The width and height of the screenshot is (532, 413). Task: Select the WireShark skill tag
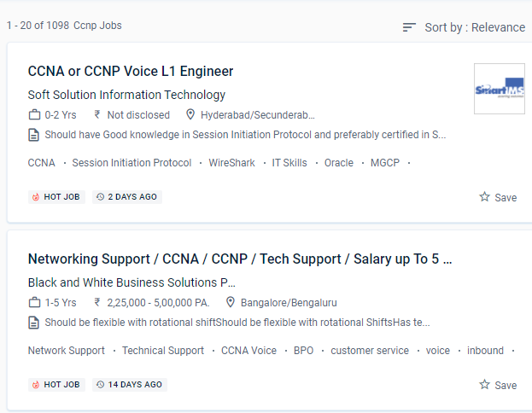click(231, 163)
